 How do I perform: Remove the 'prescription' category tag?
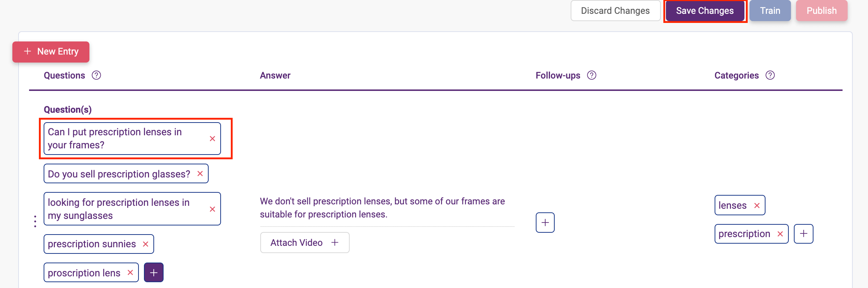[780, 234]
